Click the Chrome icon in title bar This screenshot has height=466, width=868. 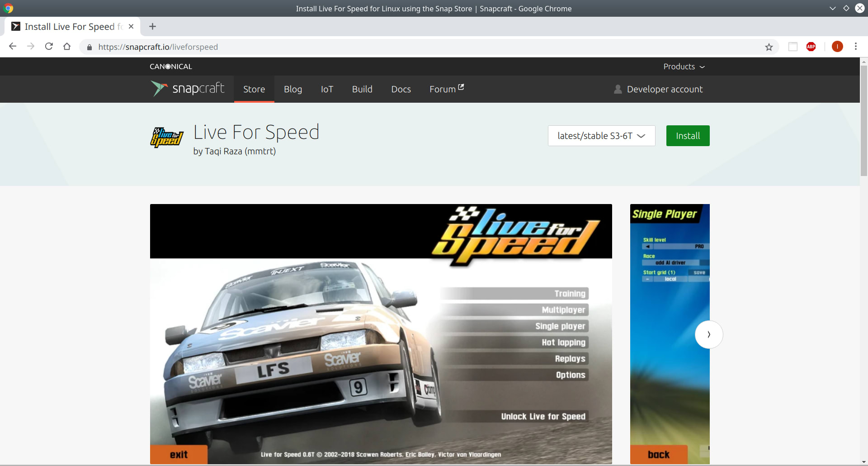8,8
